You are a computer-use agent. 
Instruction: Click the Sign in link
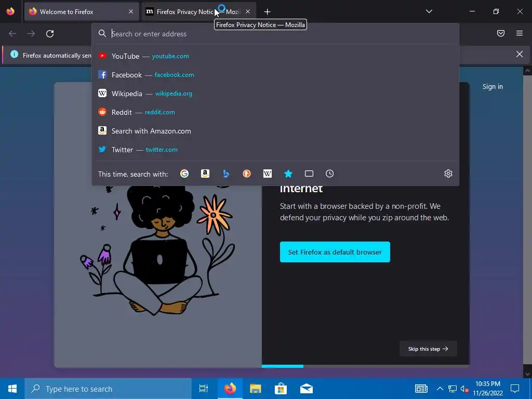[493, 87]
